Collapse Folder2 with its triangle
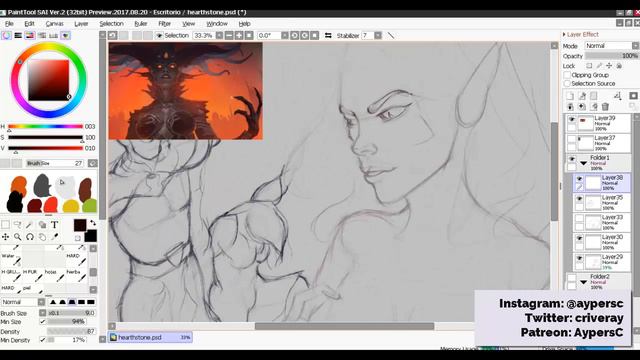Viewport: 640px width, 360px height. click(x=584, y=282)
